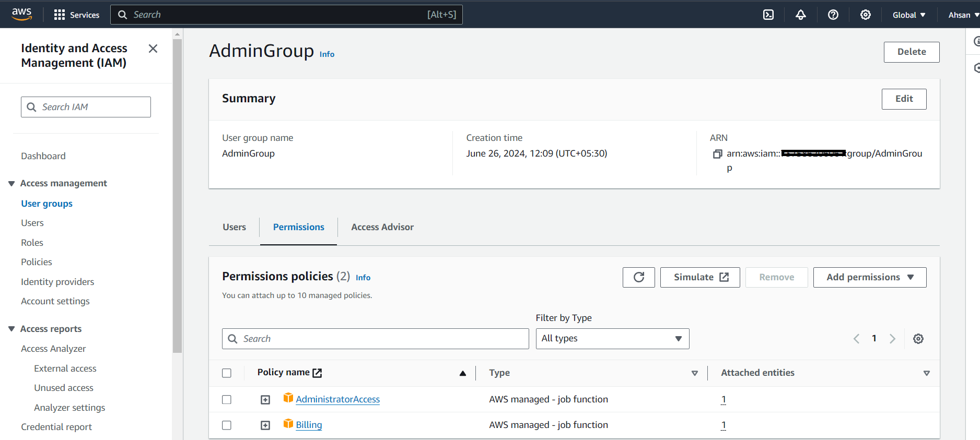
Task: Open the notifications bell
Action: coord(801,15)
